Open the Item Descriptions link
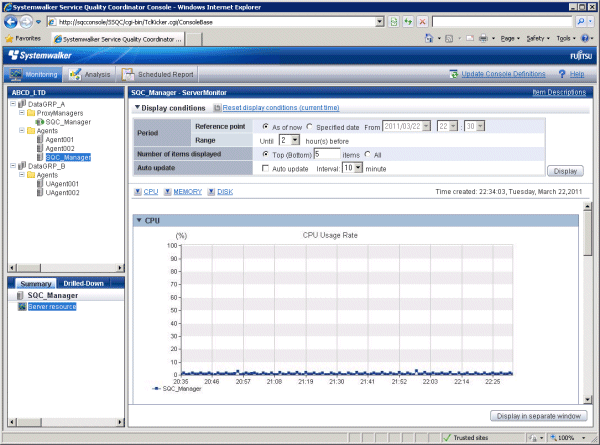Image resolution: width=600 pixels, height=445 pixels. (559, 92)
